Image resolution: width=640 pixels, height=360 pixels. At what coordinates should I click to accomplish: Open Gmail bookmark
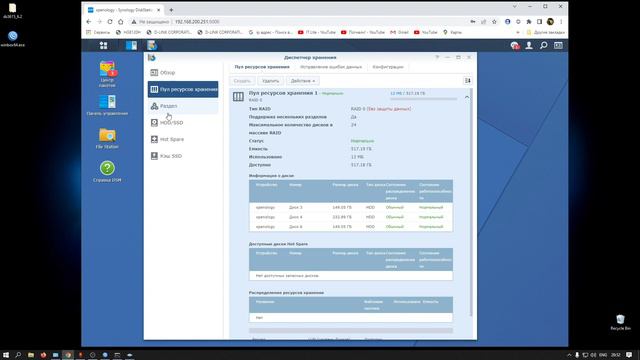point(399,32)
